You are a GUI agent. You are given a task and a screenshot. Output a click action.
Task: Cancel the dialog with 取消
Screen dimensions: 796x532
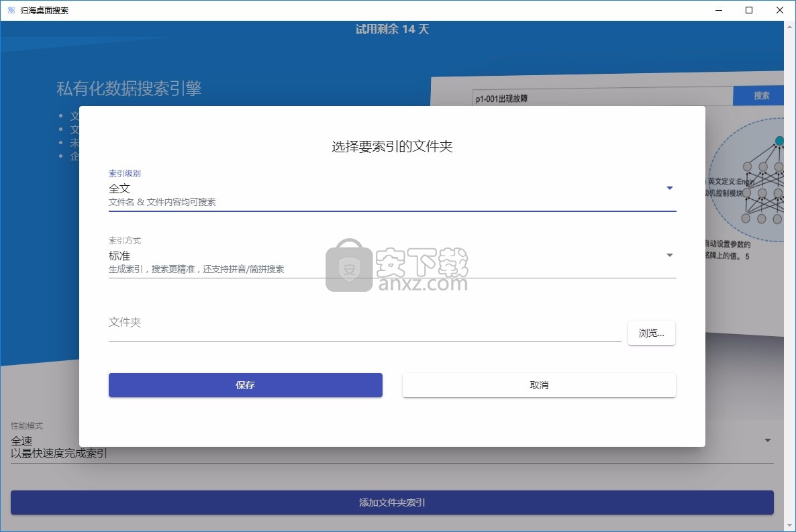[539, 385]
